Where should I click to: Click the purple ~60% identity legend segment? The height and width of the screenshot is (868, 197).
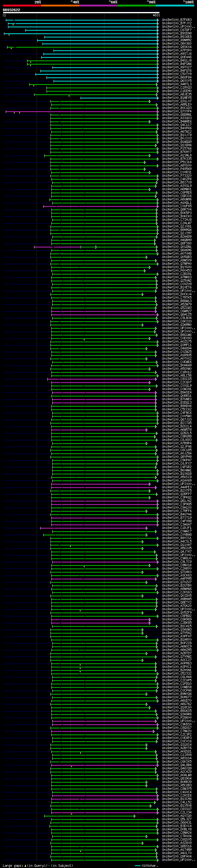point(99,6)
